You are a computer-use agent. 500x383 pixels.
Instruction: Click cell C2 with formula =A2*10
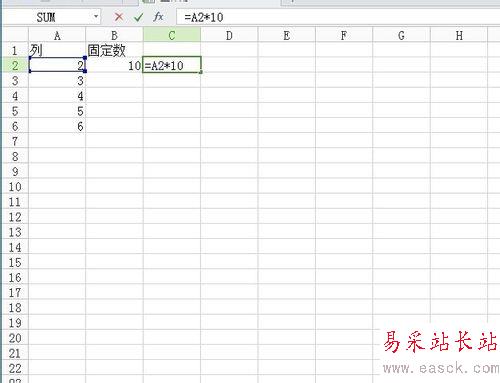tap(172, 65)
